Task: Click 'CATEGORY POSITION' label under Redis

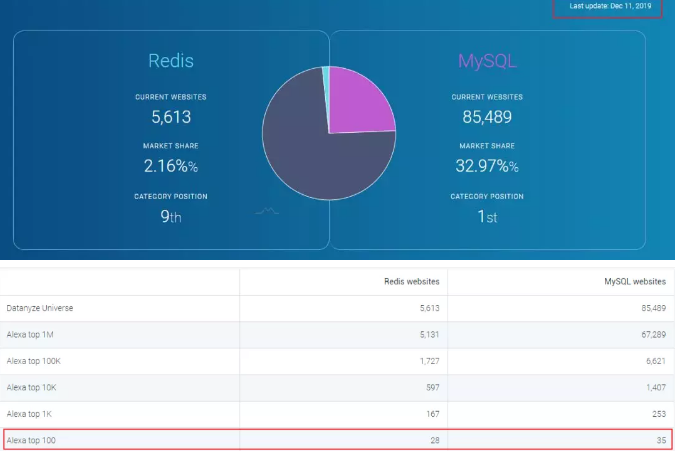Action: pos(171,196)
